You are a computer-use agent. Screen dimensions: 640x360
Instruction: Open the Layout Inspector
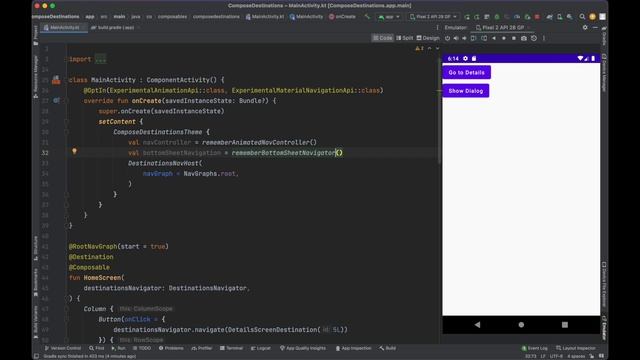pos(576,348)
